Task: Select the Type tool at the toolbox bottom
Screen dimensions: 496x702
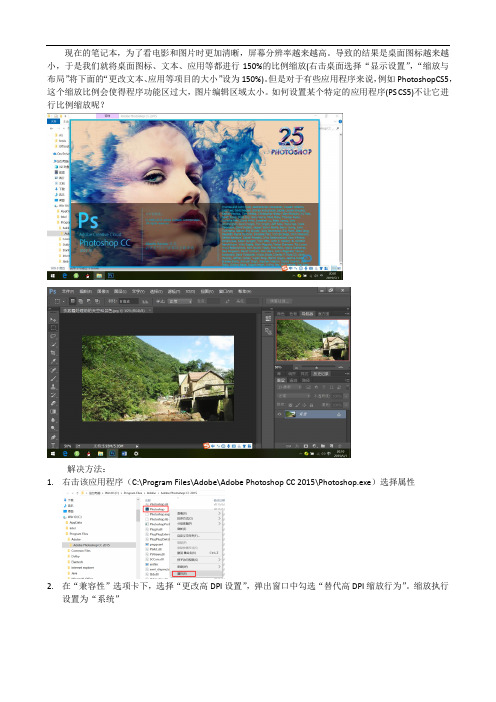Action: [x=53, y=445]
